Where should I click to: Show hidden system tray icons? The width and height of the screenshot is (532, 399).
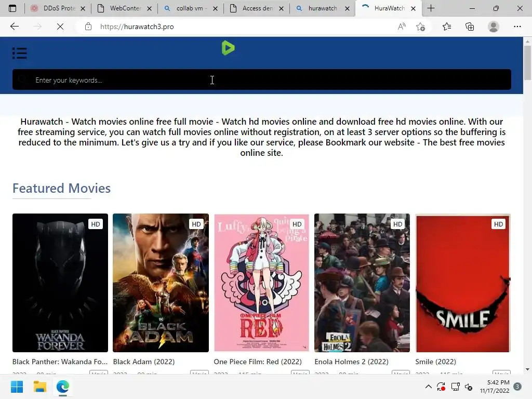coord(429,387)
